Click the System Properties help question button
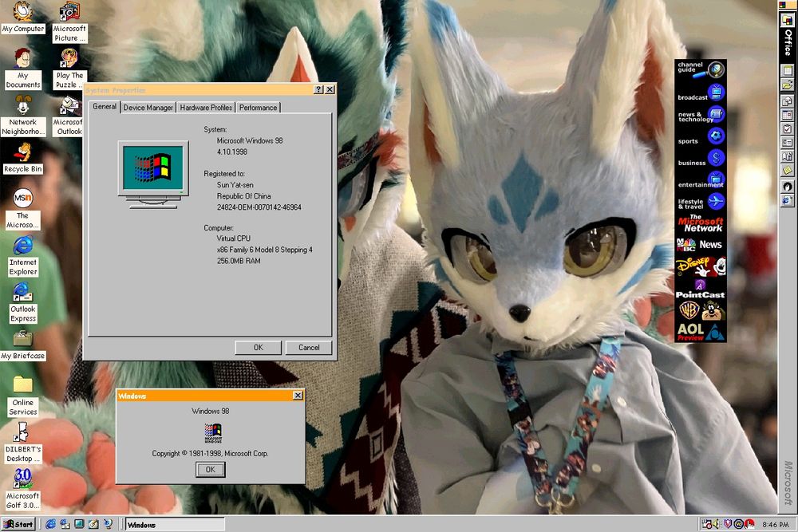The width and height of the screenshot is (798, 532). (x=318, y=89)
